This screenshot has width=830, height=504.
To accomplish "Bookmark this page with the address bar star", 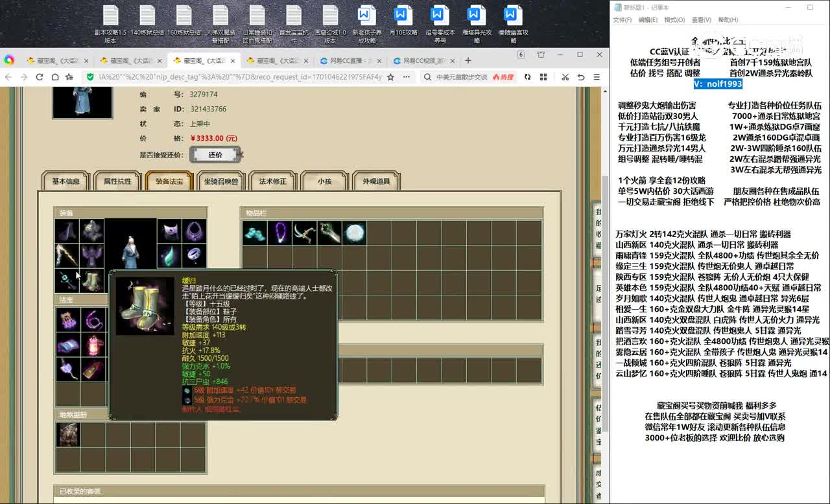I will point(390,76).
